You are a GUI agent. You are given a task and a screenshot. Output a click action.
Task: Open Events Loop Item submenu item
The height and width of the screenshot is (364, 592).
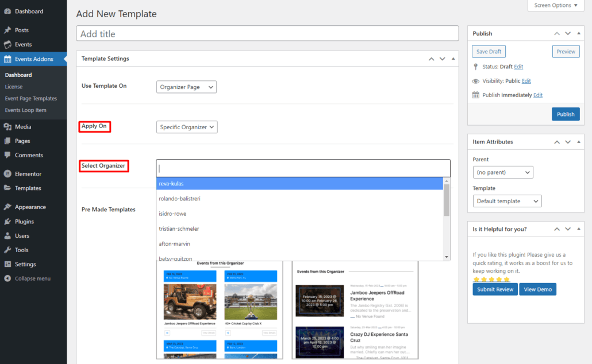pyautogui.click(x=26, y=110)
